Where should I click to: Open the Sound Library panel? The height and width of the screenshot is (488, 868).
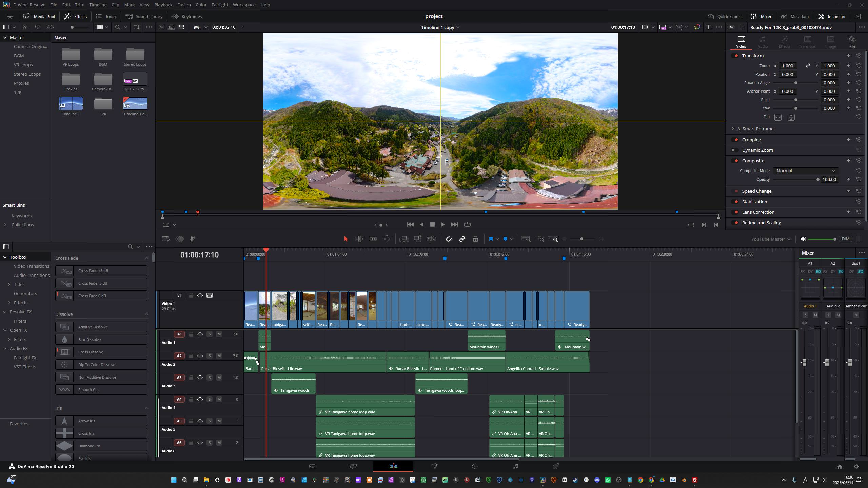(144, 16)
